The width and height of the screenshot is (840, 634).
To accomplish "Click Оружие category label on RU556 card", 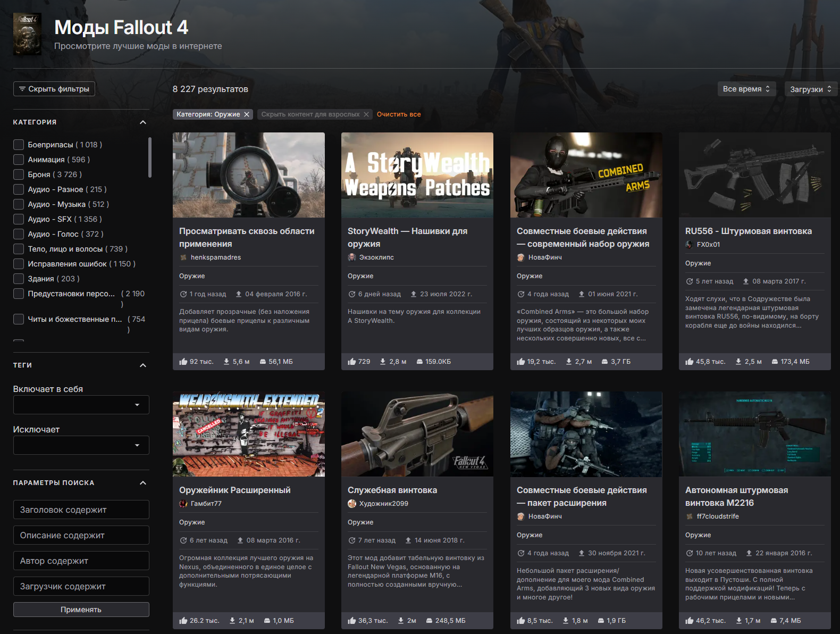I will coord(698,263).
